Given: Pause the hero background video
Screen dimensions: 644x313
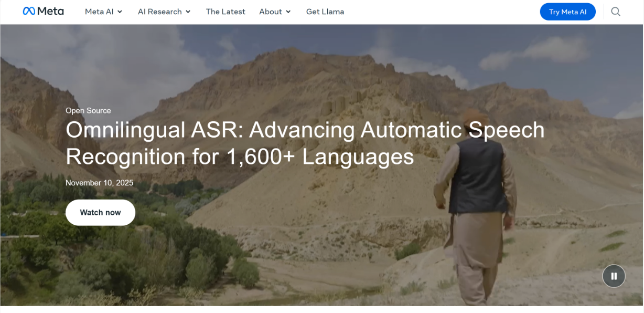Looking at the screenshot, I should click(x=614, y=276).
